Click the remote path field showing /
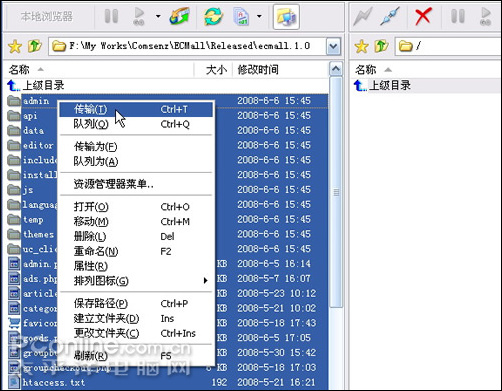Image resolution: width=502 pixels, height=391 pixels. click(x=448, y=46)
